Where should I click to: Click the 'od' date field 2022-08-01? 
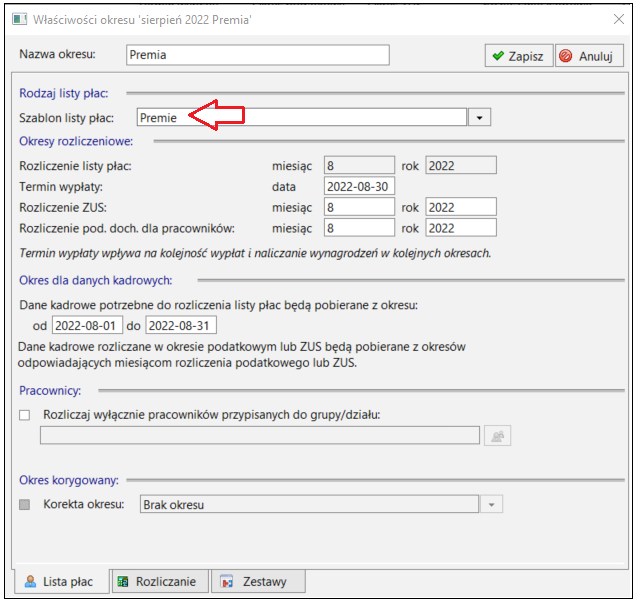pyautogui.click(x=87, y=326)
